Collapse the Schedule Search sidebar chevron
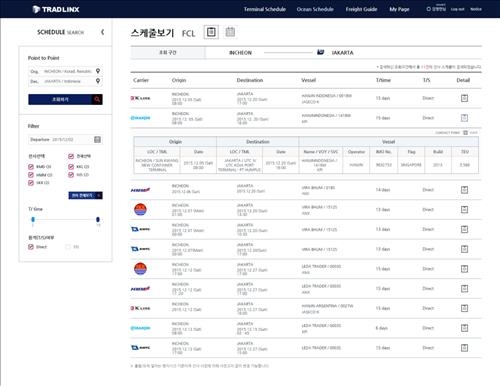500x386 pixels. click(102, 32)
